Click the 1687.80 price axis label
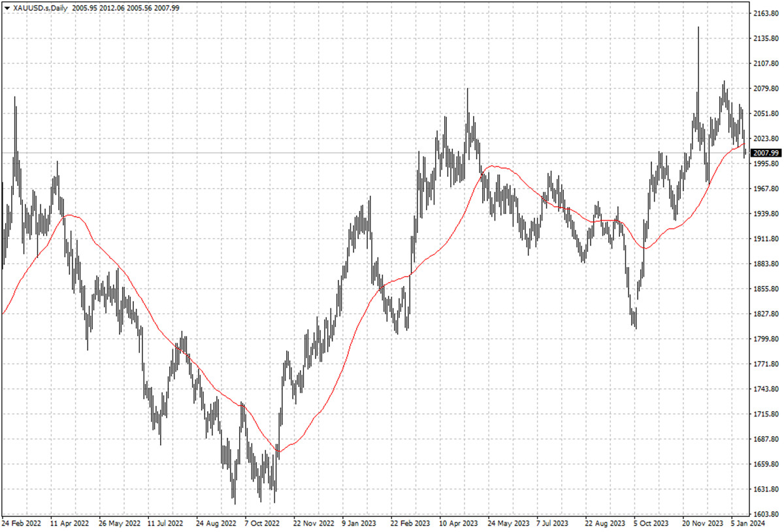 (x=765, y=439)
